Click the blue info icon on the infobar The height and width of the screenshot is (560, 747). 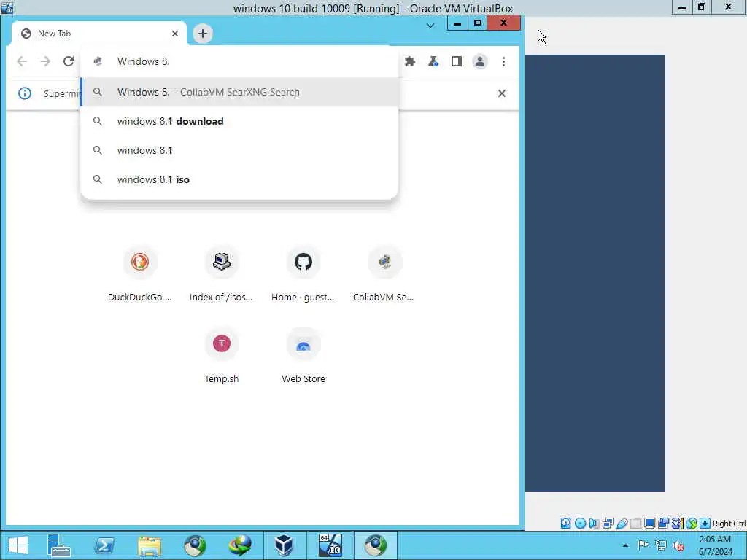pos(25,93)
